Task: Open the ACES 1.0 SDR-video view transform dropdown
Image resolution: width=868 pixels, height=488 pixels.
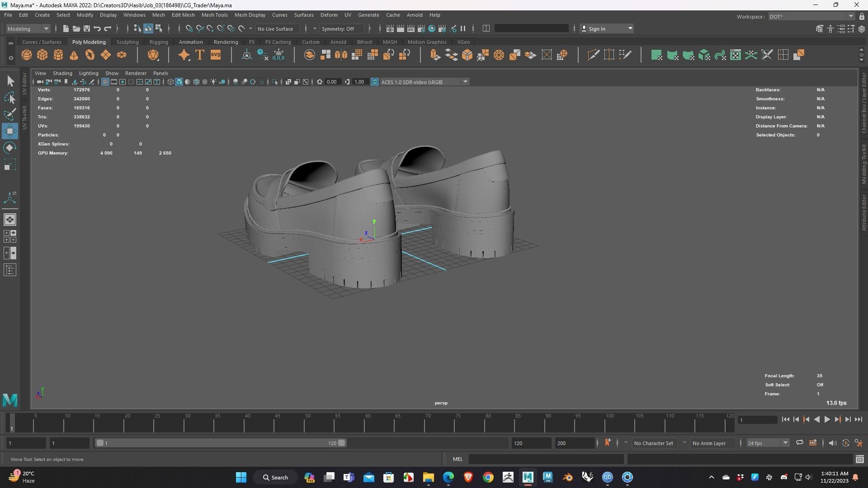Action: coord(424,82)
